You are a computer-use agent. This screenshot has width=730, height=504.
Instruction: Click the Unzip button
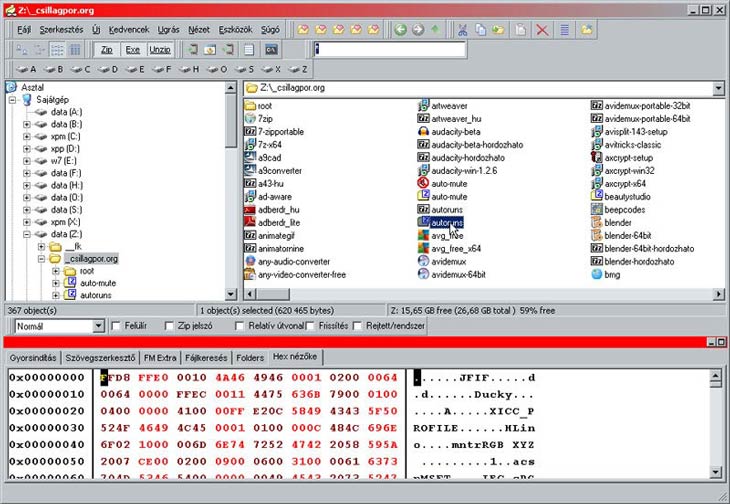click(x=160, y=50)
